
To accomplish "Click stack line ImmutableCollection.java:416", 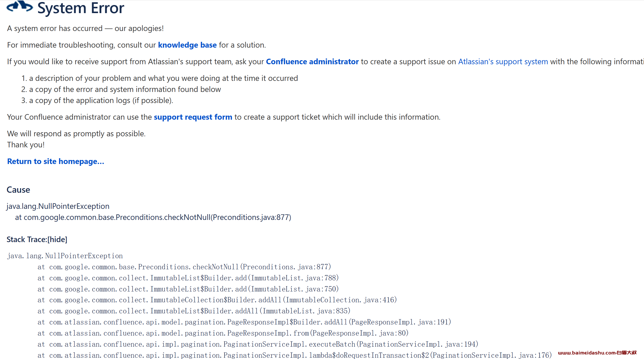I will 217,300.
